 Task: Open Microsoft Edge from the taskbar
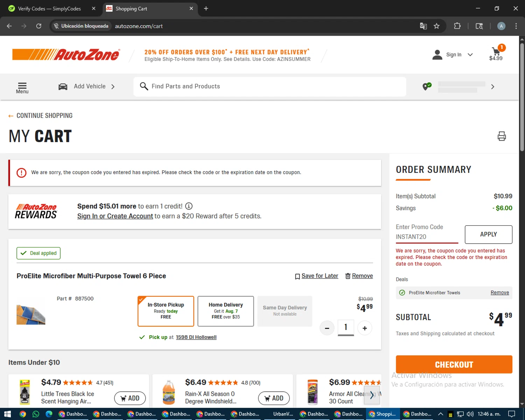coord(49,414)
